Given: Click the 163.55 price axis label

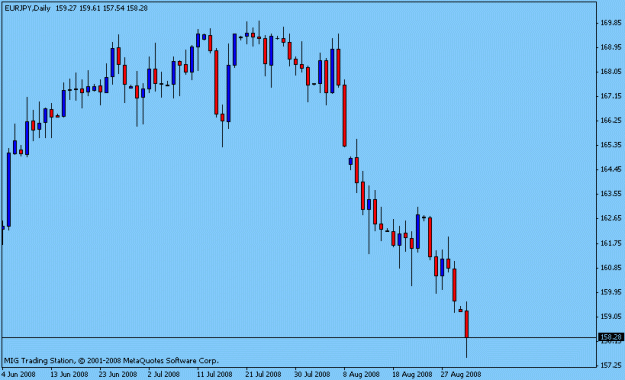Looking at the screenshot, I should (611, 194).
